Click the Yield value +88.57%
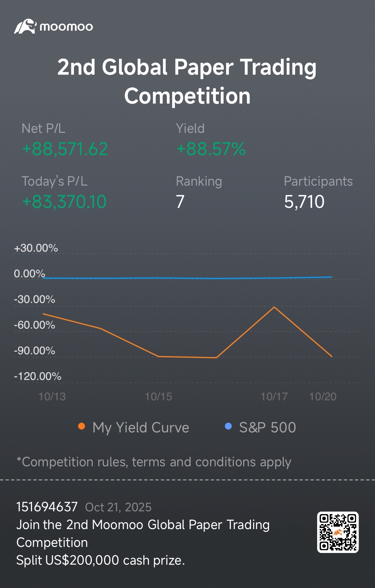This screenshot has height=588, width=375. click(x=211, y=149)
